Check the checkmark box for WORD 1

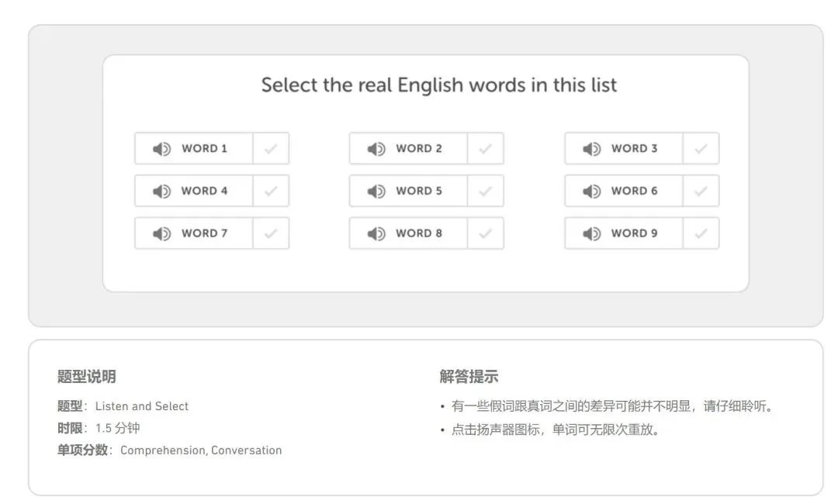coord(271,149)
